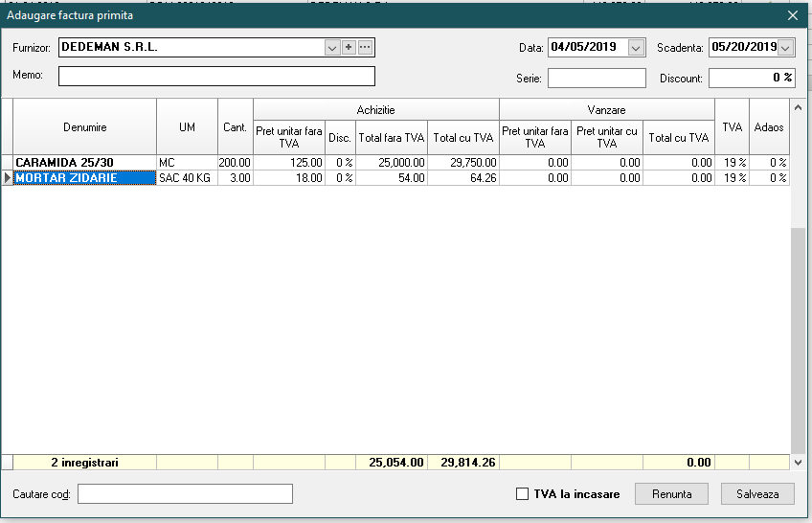The image size is (812, 523).
Task: Click into the Serie field
Action: point(596,79)
